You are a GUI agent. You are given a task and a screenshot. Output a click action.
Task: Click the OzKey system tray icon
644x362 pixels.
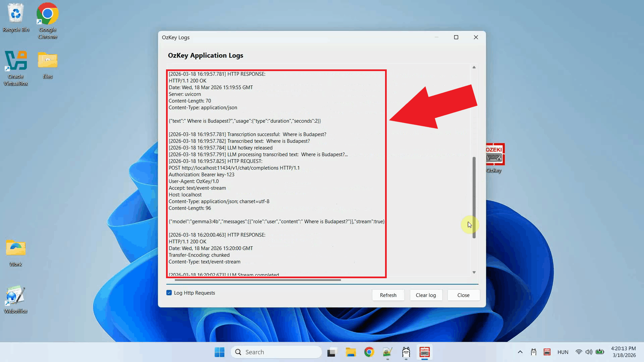547,352
